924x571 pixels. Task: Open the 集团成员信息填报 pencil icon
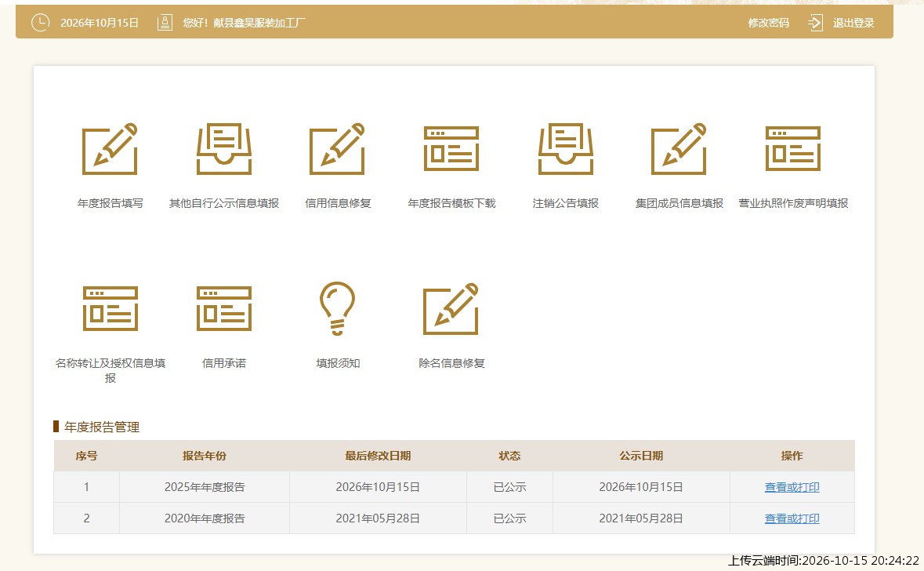pyautogui.click(x=679, y=149)
